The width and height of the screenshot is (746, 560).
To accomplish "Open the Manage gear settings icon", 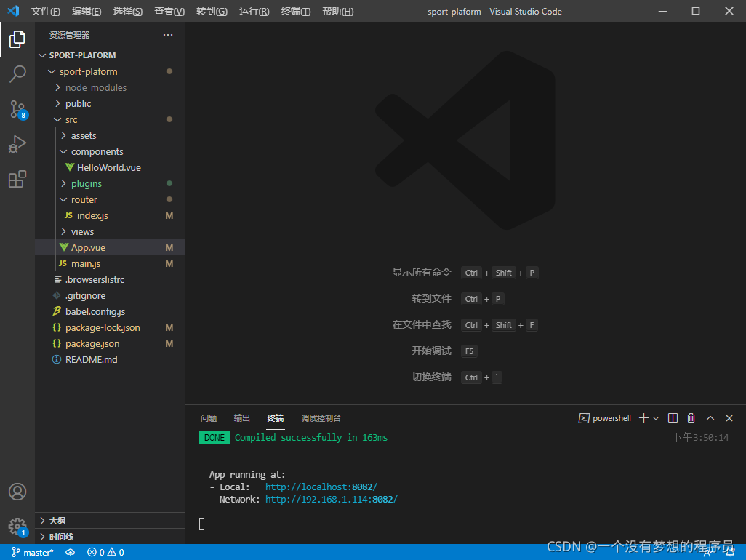I will tap(17, 527).
